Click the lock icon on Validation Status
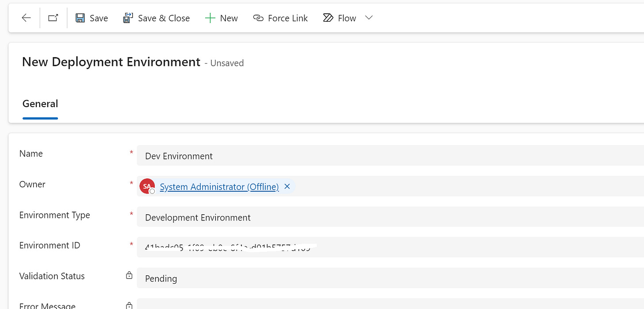This screenshot has height=309, width=644. click(129, 274)
